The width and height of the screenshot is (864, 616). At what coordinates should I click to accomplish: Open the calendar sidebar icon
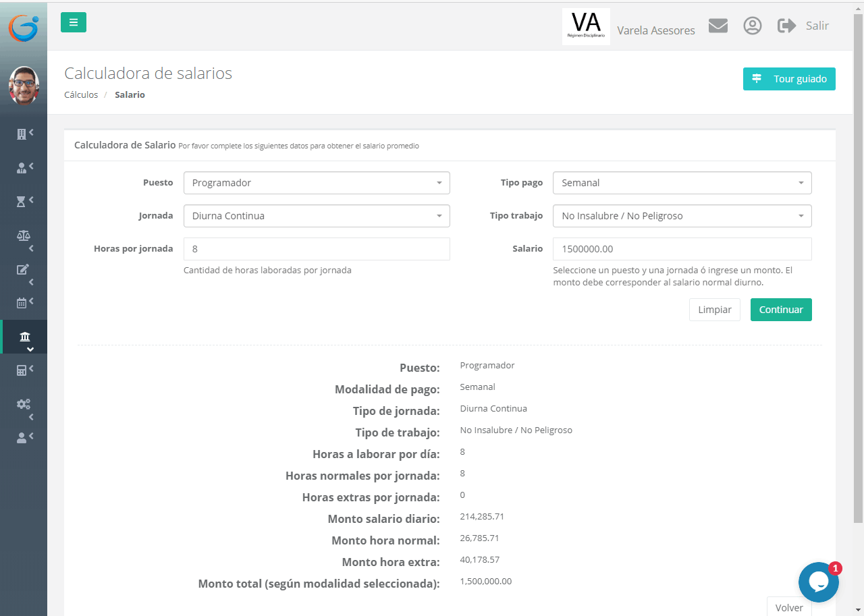22,303
